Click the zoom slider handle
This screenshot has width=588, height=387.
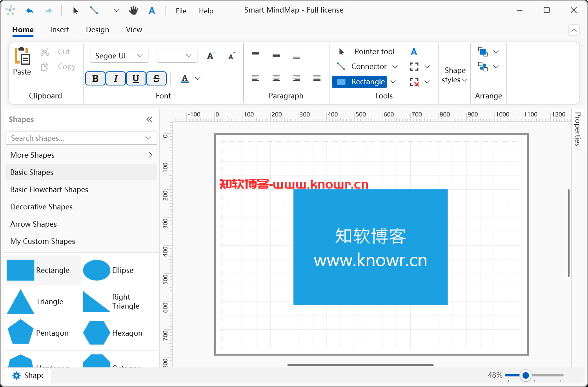pyautogui.click(x=526, y=375)
